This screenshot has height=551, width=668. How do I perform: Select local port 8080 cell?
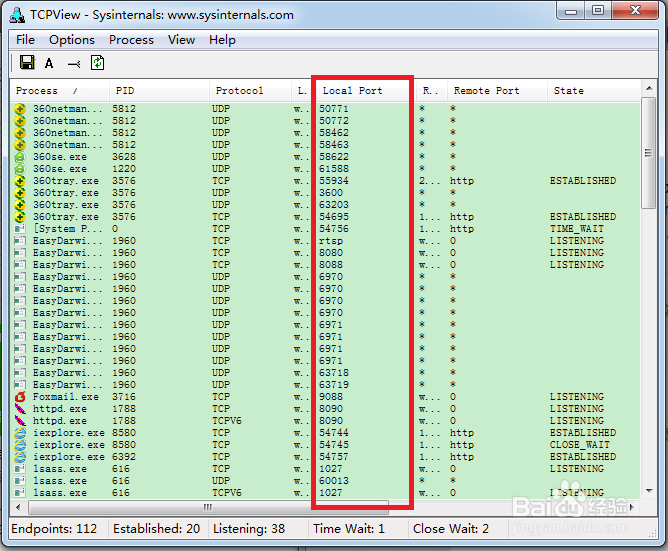click(331, 253)
